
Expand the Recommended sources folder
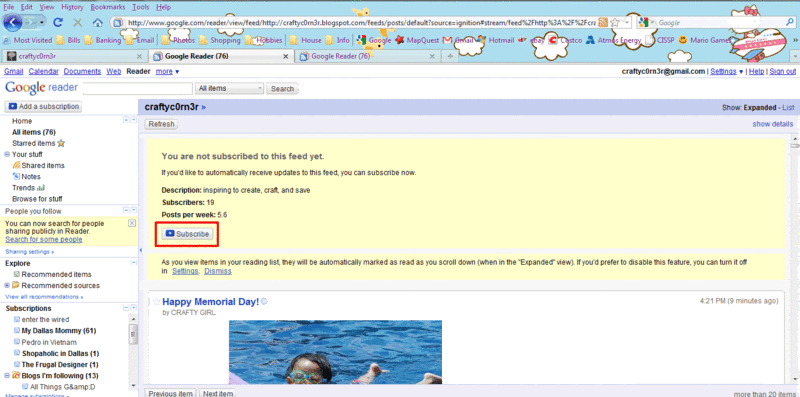point(7,286)
